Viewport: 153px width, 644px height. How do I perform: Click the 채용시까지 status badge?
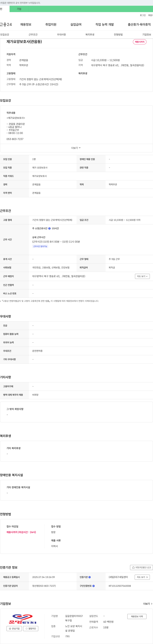(x=139, y=42)
